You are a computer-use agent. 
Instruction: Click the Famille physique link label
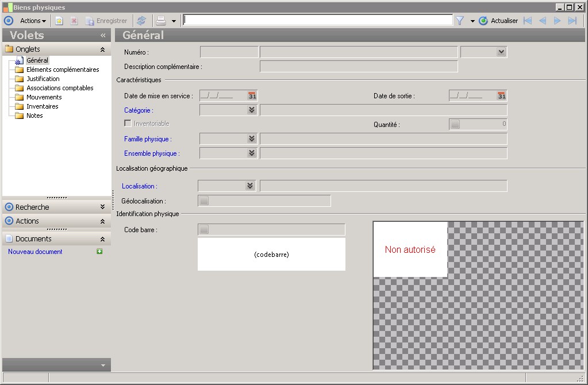(x=148, y=139)
